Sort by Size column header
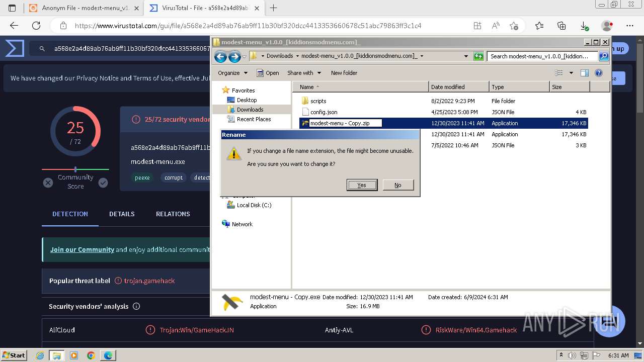644x362 pixels. [570, 87]
